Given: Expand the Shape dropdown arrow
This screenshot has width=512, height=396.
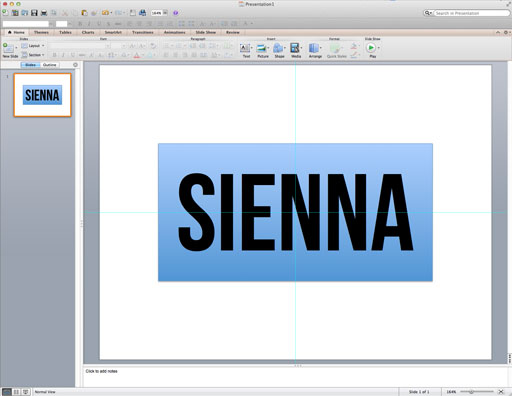Looking at the screenshot, I should click(x=285, y=48).
